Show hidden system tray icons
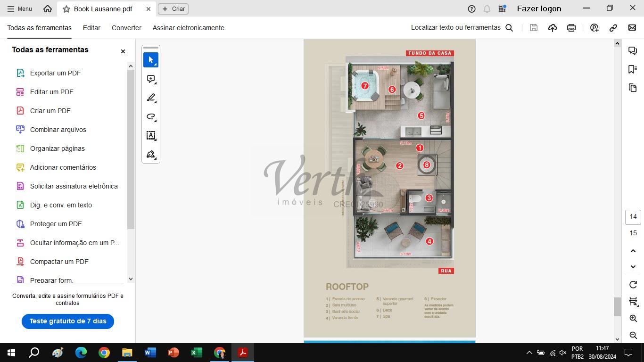644x362 pixels. pos(529,353)
